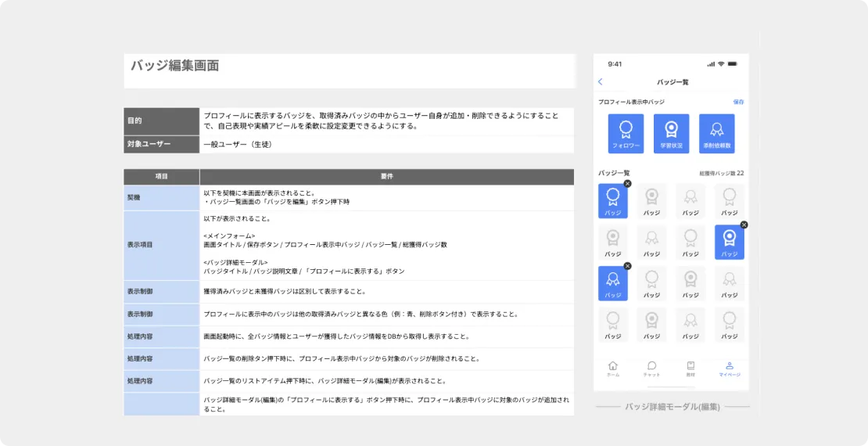Open first gray badge in second grid row
The image size is (868, 446).
tap(613, 242)
